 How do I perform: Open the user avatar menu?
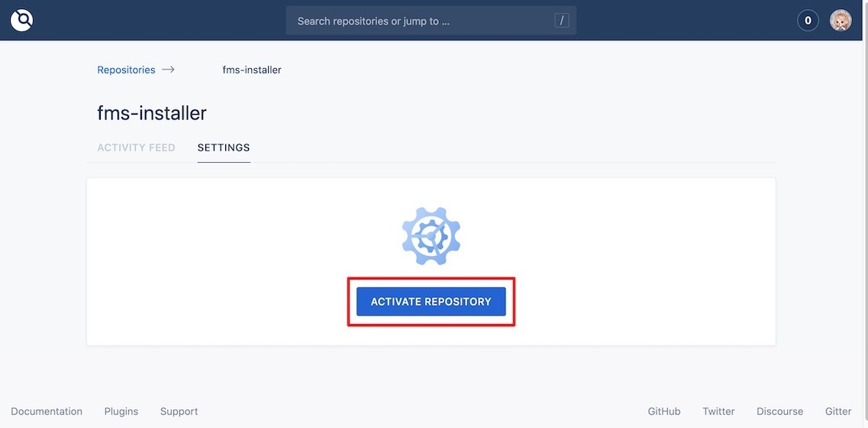point(841,21)
